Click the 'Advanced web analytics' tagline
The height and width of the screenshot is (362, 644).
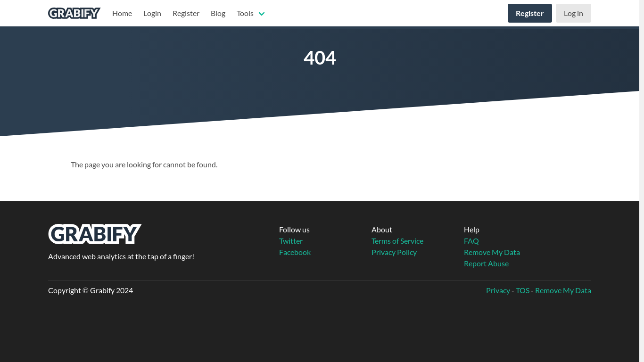[x=121, y=256]
